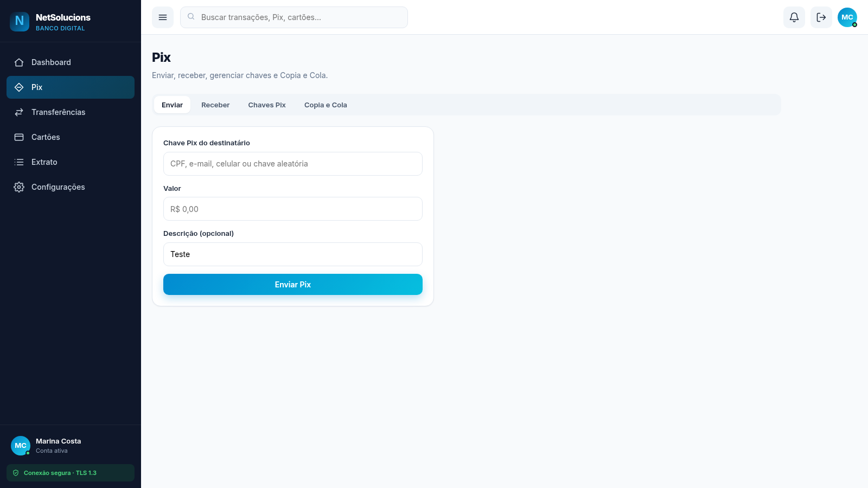
Task: Click Marina Costa sidebar avatar
Action: coord(21,446)
